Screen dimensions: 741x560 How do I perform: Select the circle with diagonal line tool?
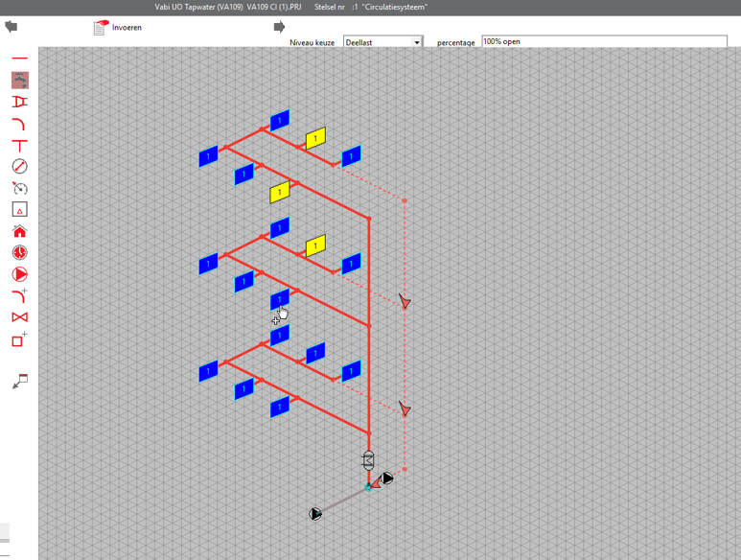20,166
